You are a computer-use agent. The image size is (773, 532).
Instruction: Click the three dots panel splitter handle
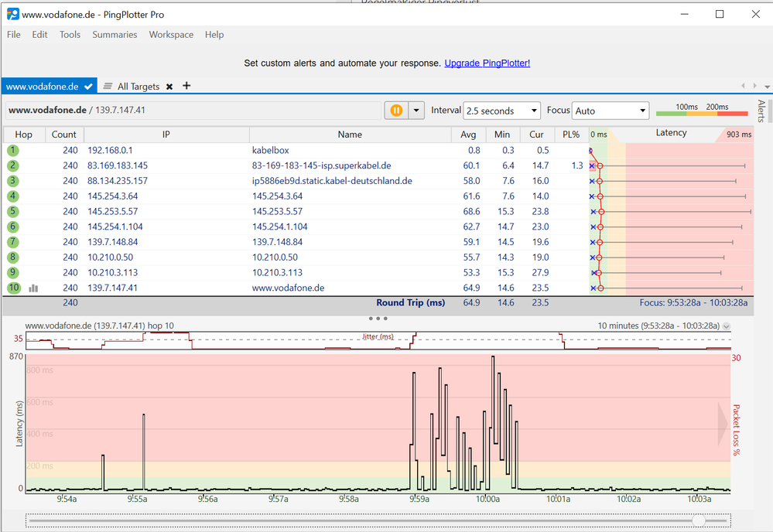378,319
